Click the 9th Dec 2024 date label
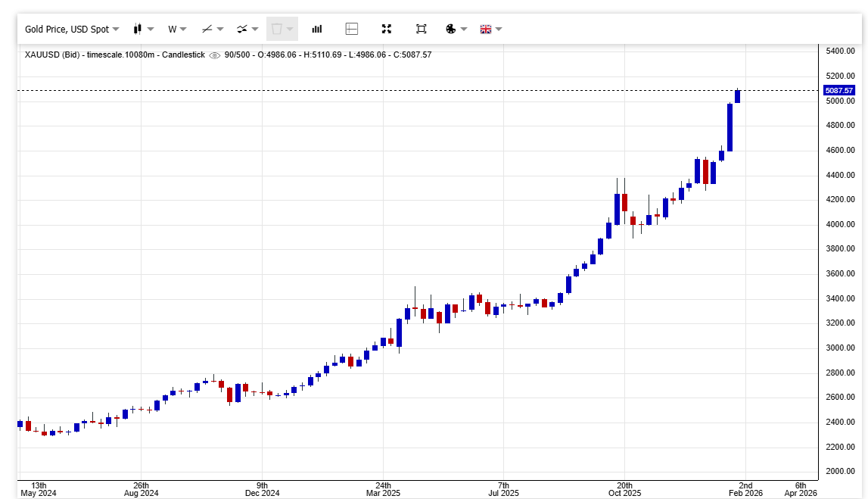 (x=263, y=490)
